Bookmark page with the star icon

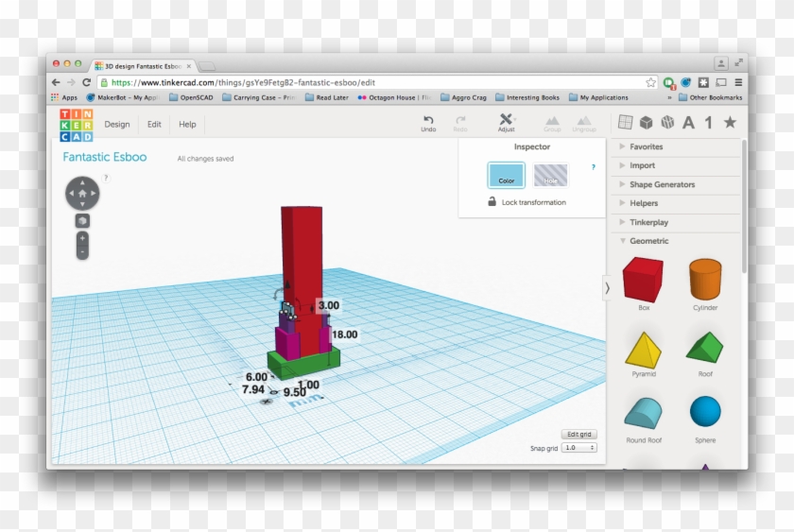[x=650, y=82]
